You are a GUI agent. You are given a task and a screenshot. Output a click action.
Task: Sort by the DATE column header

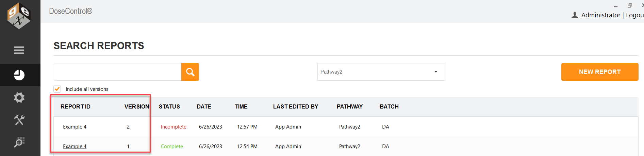[204, 106]
